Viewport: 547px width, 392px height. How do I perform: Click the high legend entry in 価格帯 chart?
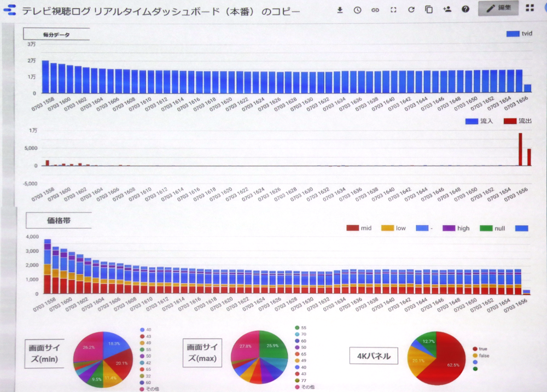pyautogui.click(x=456, y=228)
